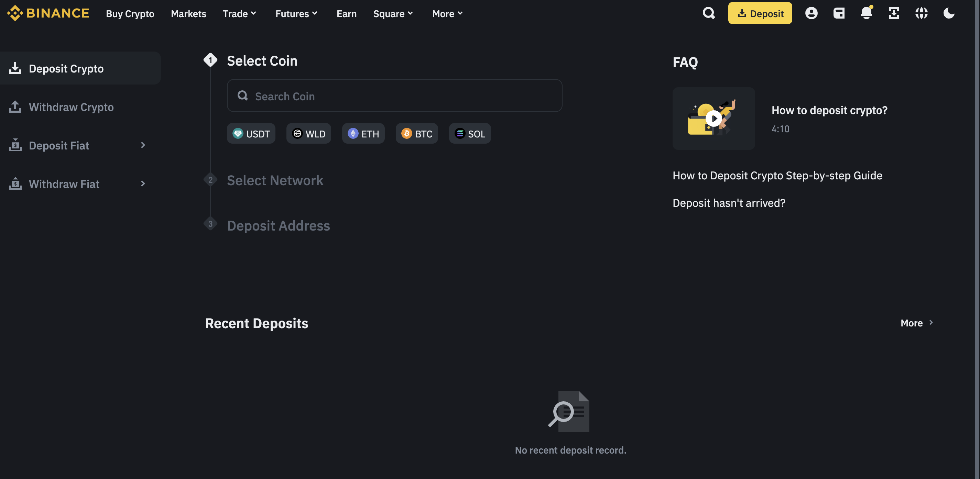Click the Deposit Crypto download icon
980x479 pixels.
pos(15,68)
